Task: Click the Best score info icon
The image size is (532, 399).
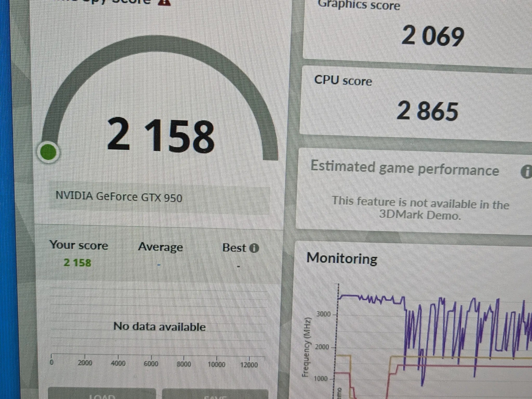Action: 254,248
